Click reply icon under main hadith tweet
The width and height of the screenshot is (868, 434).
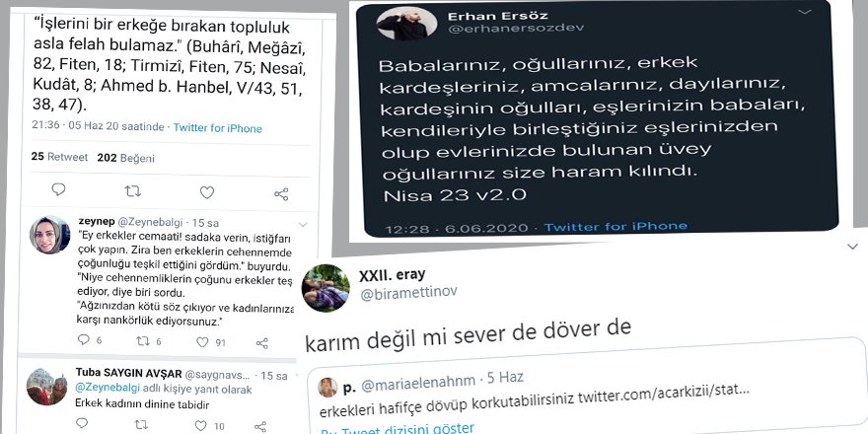click(58, 189)
